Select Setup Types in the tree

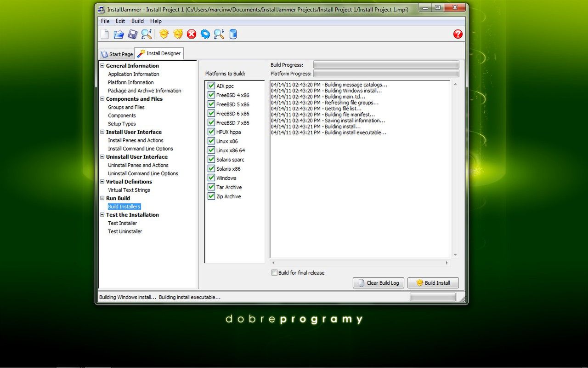coord(122,124)
